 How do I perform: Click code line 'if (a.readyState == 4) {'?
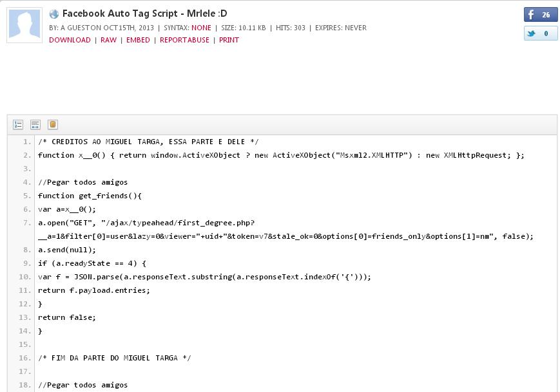coord(92,264)
